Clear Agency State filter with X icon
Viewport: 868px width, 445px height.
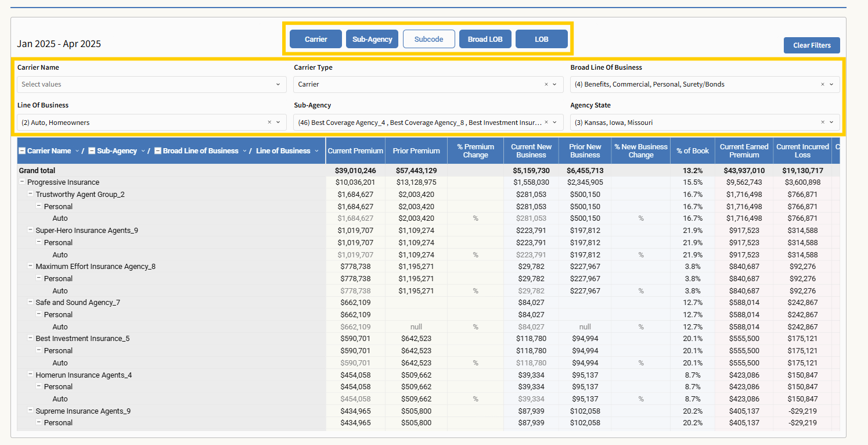(822, 123)
